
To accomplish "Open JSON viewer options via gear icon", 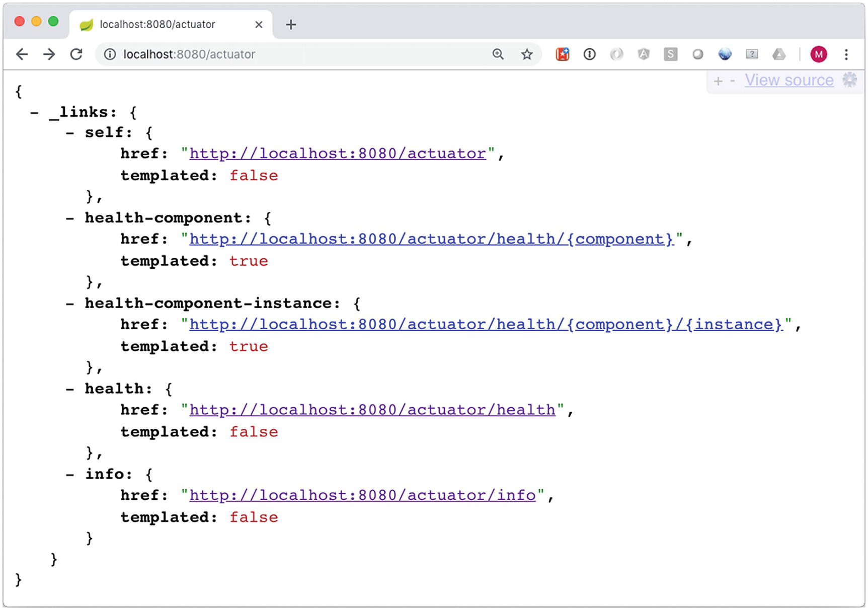I will [x=850, y=80].
